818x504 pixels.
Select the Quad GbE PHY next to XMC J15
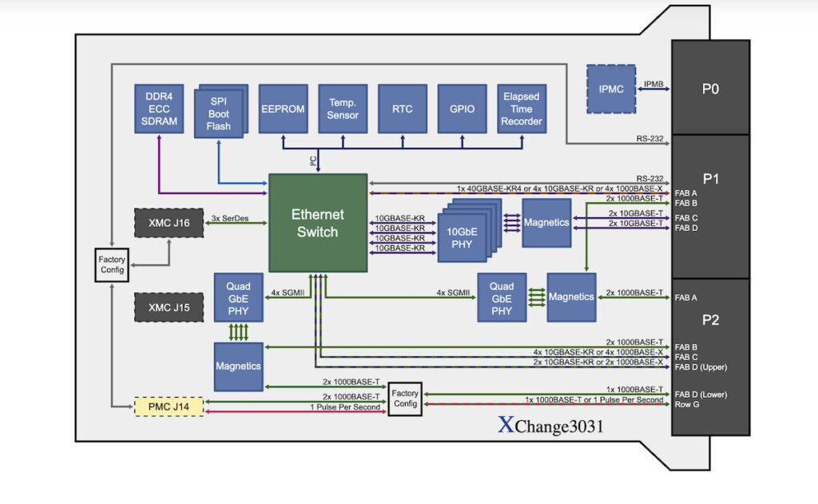pyautogui.click(x=238, y=297)
